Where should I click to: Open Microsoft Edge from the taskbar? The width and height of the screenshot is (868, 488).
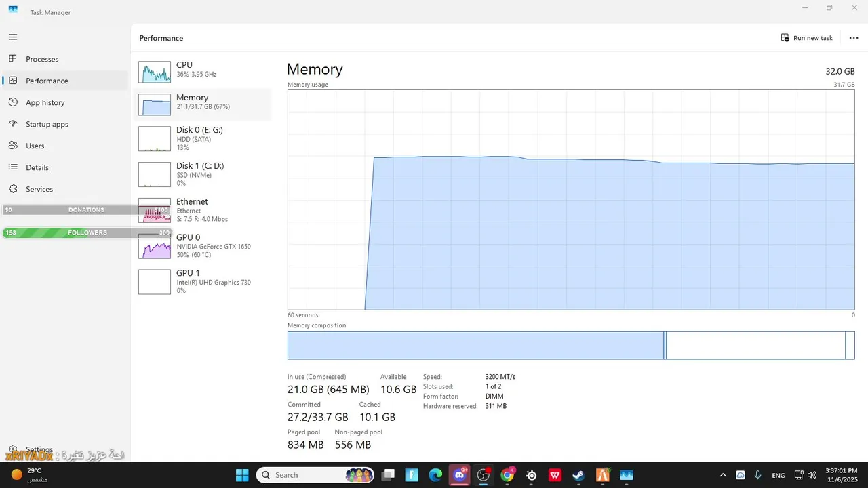(435, 475)
